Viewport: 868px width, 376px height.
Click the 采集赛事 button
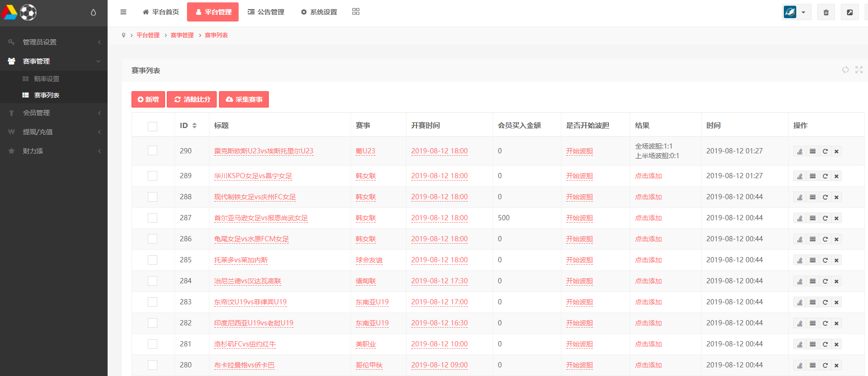pyautogui.click(x=244, y=99)
